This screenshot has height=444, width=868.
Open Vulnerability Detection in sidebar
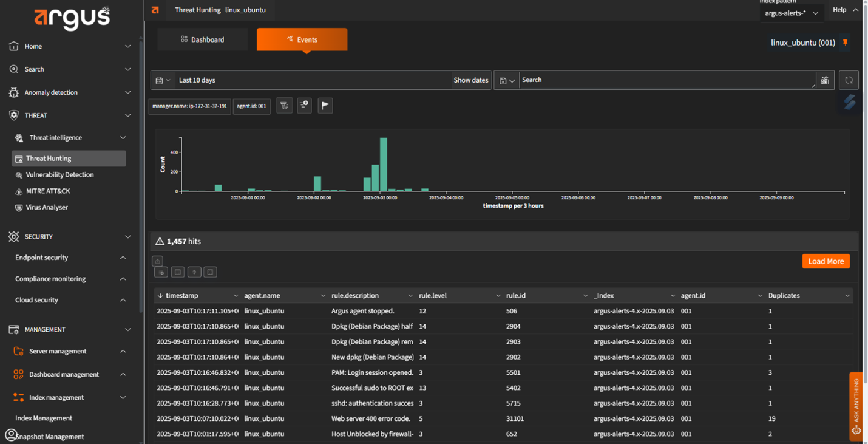click(x=59, y=175)
